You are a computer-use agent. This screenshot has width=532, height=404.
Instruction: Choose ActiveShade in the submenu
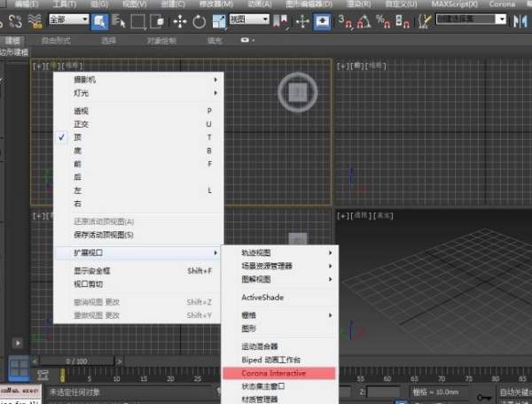(280, 297)
